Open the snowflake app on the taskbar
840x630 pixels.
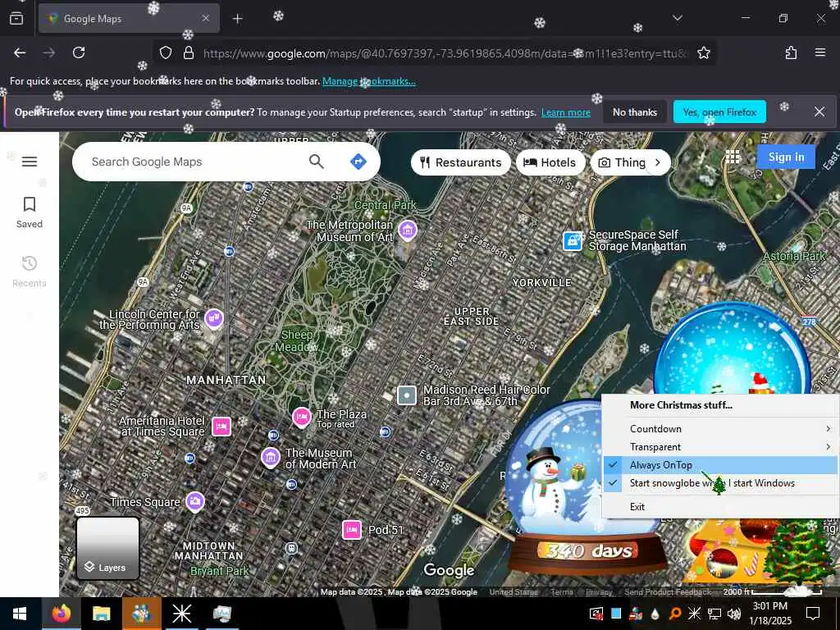pos(181,614)
